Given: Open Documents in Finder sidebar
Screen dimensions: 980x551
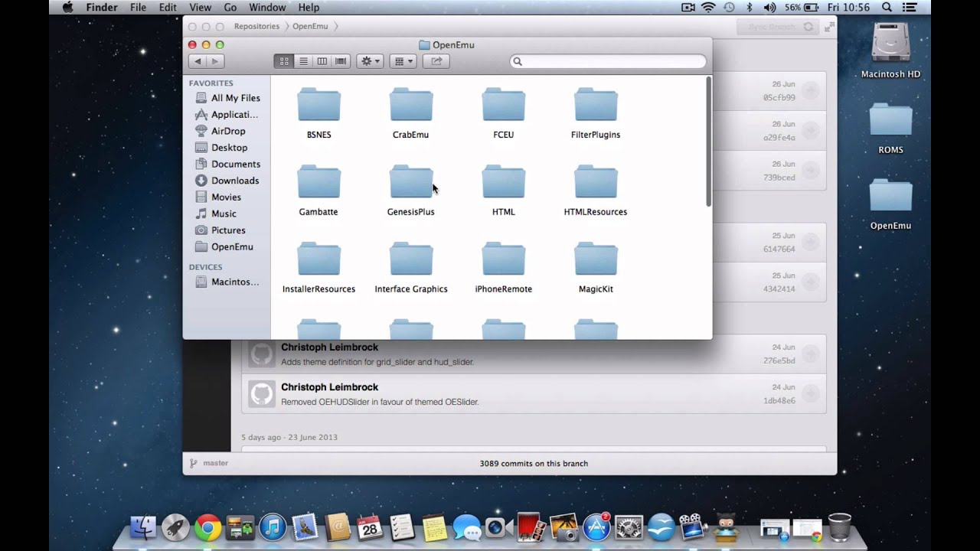Looking at the screenshot, I should click(x=227, y=164).
